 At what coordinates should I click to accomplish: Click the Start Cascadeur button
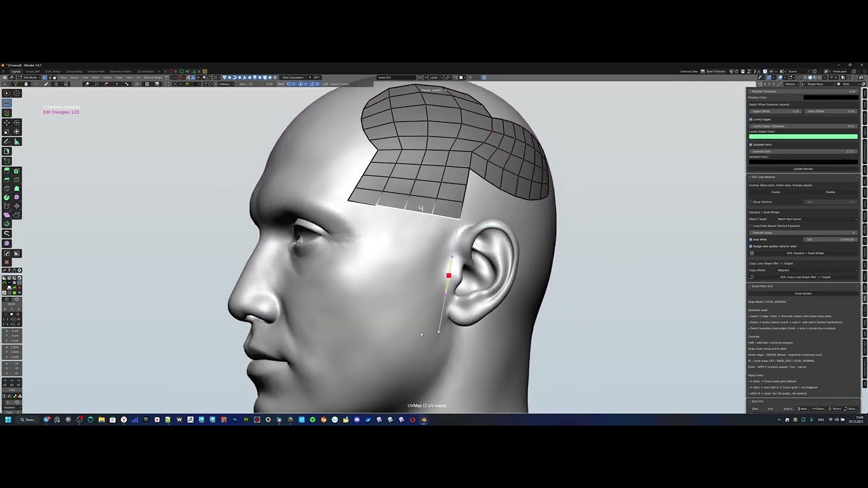coord(293,77)
